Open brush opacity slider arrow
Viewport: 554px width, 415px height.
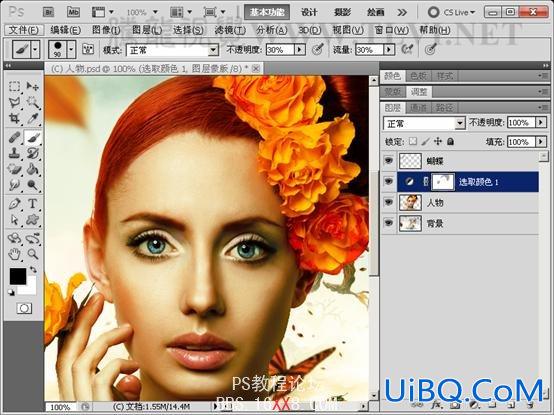coord(300,50)
